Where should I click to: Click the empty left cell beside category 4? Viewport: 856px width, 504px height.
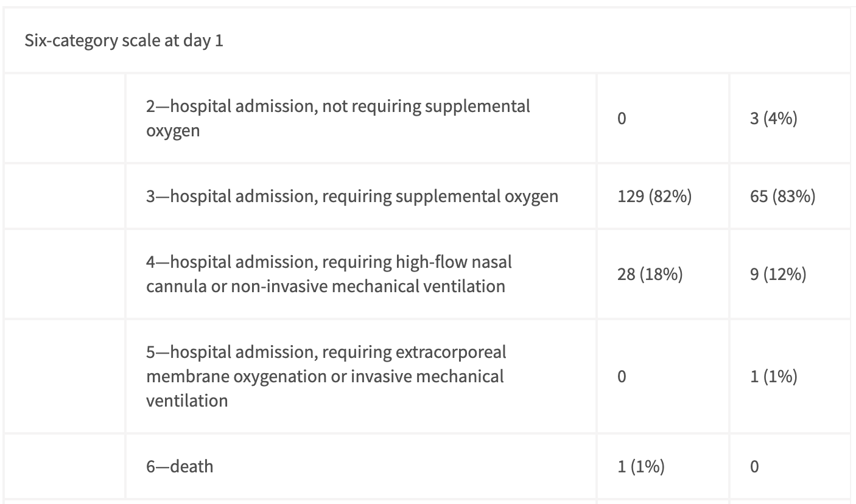click(65, 274)
